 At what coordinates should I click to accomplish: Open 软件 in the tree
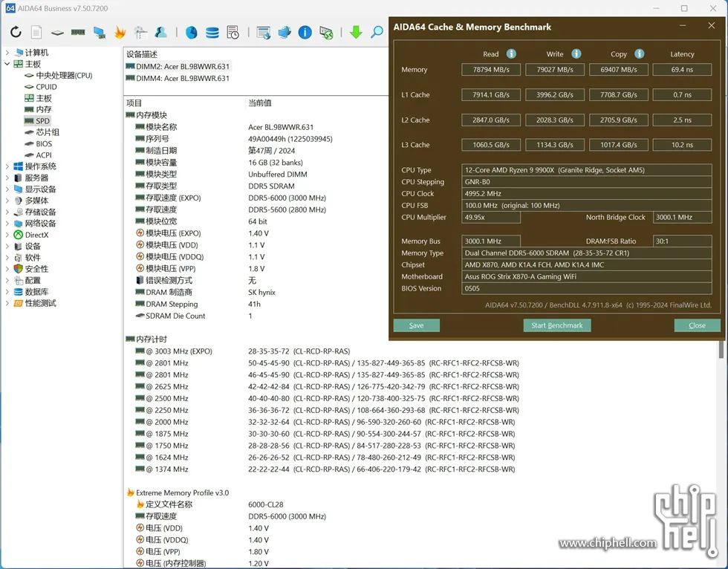[33, 258]
